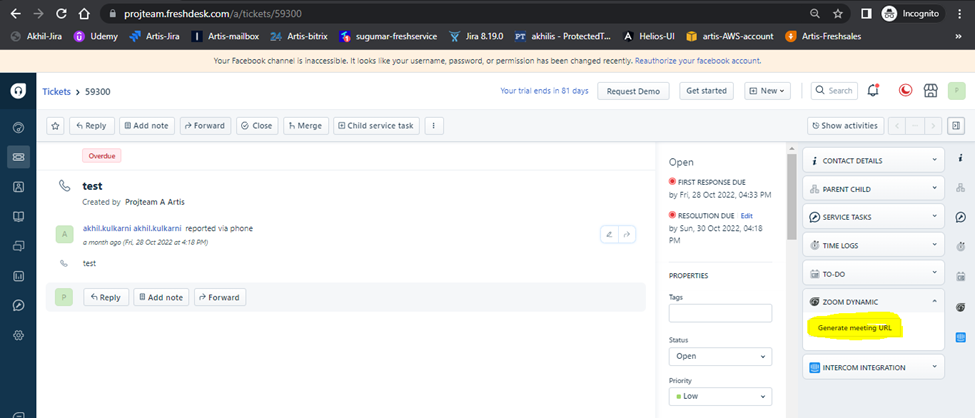Select the time logs stopwatch icon in right strip
Image resolution: width=975 pixels, height=418 pixels.
tap(961, 247)
